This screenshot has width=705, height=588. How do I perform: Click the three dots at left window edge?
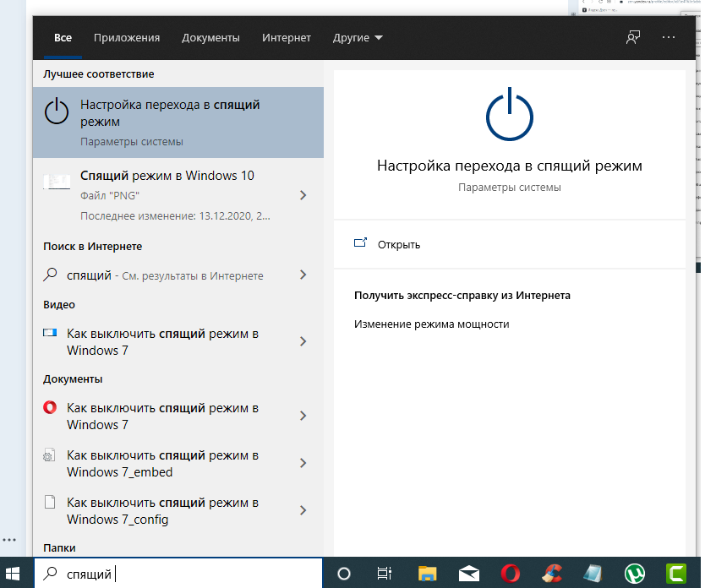pyautogui.click(x=9, y=540)
